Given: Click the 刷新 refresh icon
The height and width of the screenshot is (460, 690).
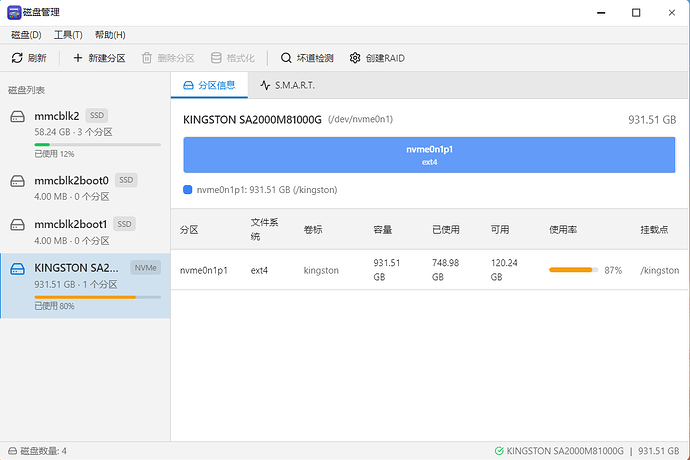Looking at the screenshot, I should (17, 58).
